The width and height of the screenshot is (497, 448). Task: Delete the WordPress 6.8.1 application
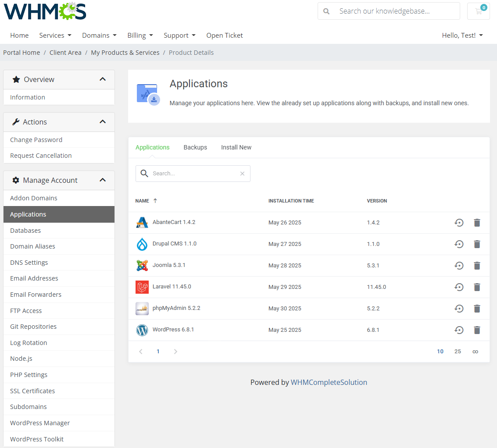(477, 330)
